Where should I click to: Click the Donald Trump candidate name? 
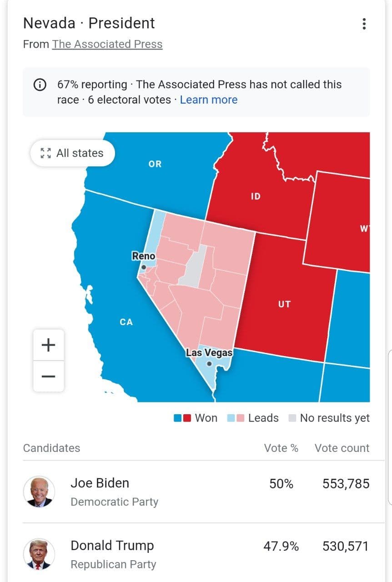point(112,545)
